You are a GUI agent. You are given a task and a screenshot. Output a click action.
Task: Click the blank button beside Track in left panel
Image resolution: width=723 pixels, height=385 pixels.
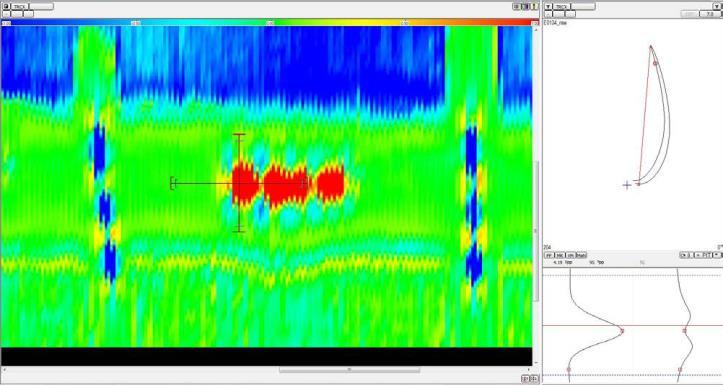pyautogui.click(x=41, y=6)
